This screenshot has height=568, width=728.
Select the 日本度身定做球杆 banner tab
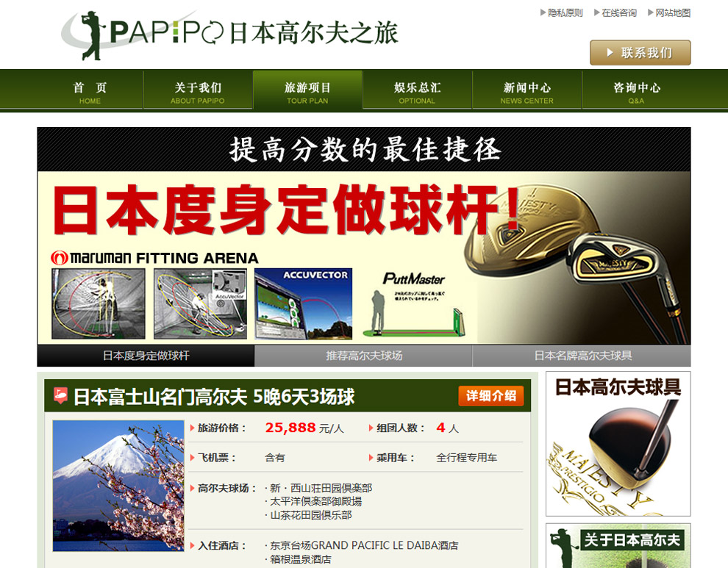coord(146,356)
